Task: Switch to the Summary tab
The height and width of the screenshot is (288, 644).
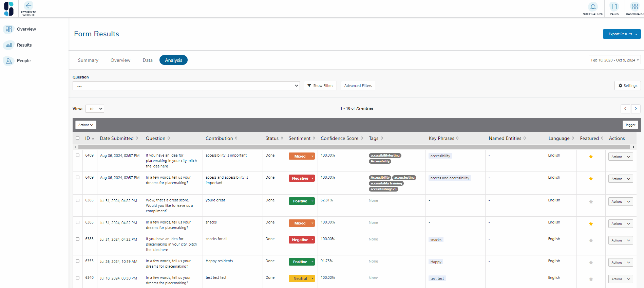Action: 88,60
